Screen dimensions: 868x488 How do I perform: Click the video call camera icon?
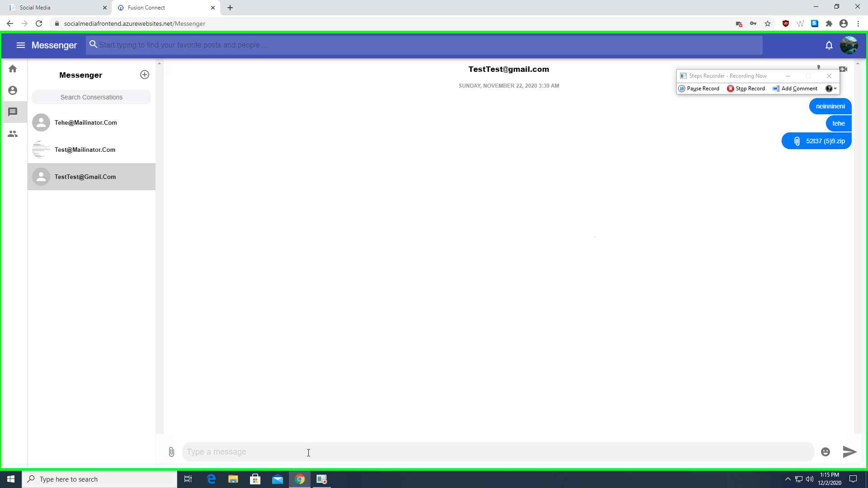(x=843, y=69)
